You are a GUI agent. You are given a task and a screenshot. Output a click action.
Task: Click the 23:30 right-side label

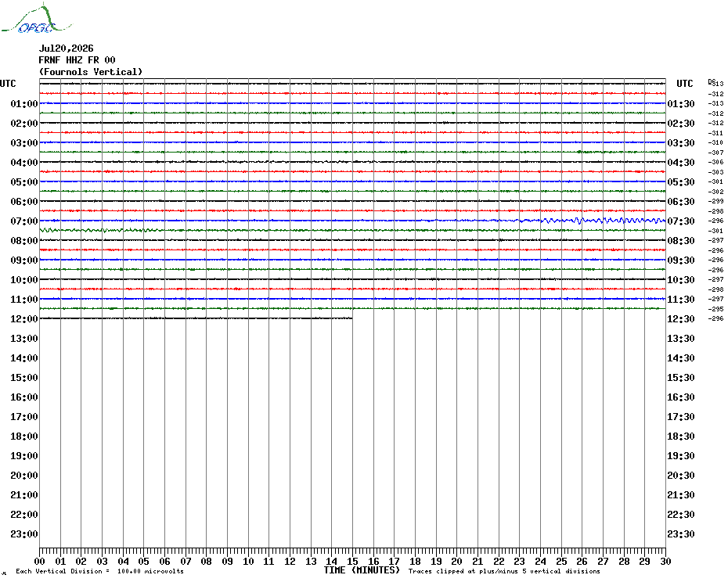pos(681,533)
